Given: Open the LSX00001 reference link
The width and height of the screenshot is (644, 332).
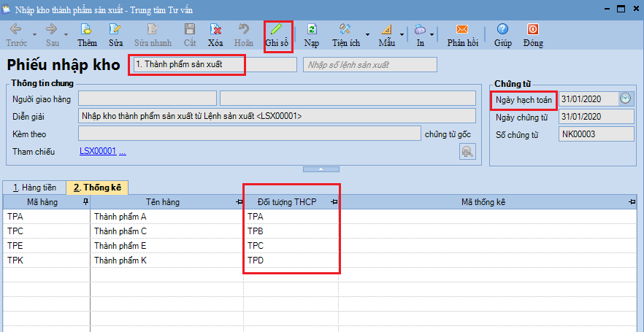Looking at the screenshot, I should pyautogui.click(x=98, y=151).
